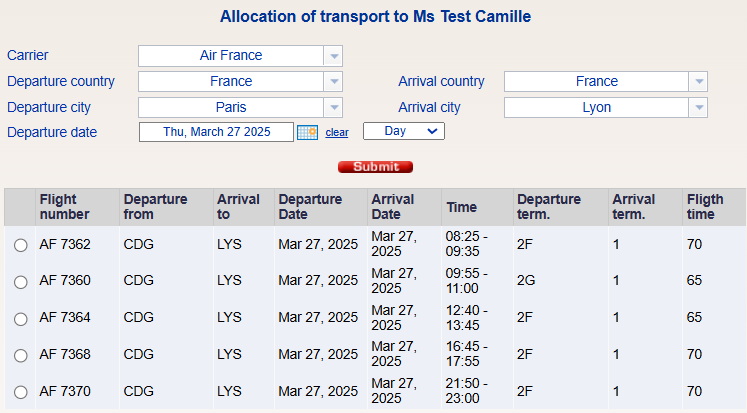
Task: Expand the Departure city dropdown arrow
Action: click(x=334, y=107)
